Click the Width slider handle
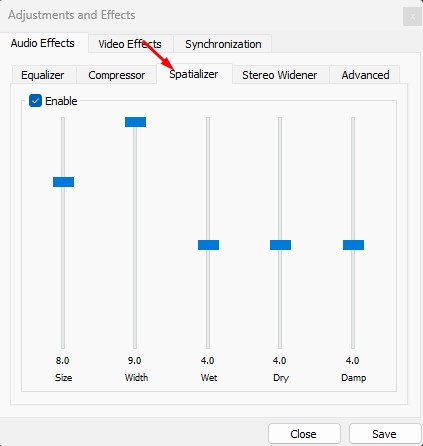Screen dimensions: 423x446 [135, 122]
